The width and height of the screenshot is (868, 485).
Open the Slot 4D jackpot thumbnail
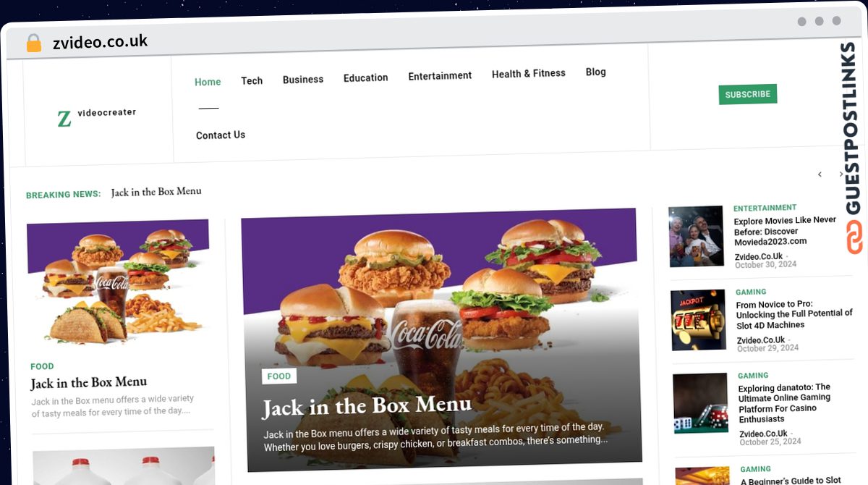698,320
